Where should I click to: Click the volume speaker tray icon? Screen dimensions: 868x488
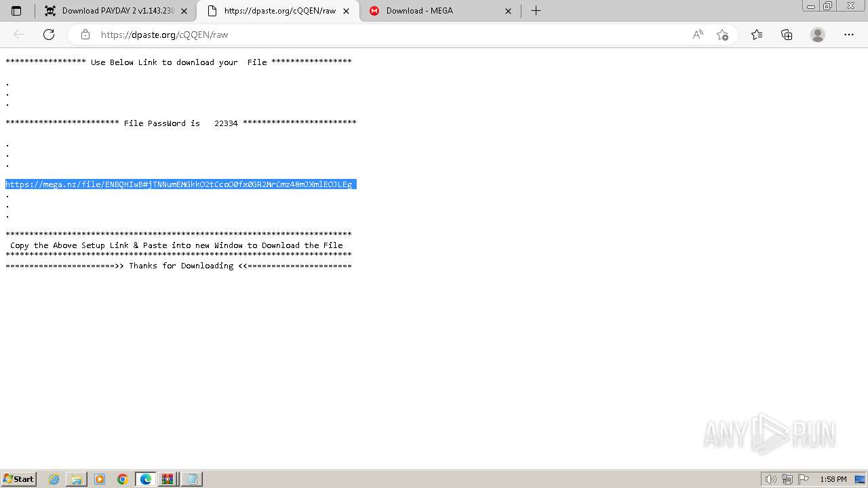click(771, 479)
